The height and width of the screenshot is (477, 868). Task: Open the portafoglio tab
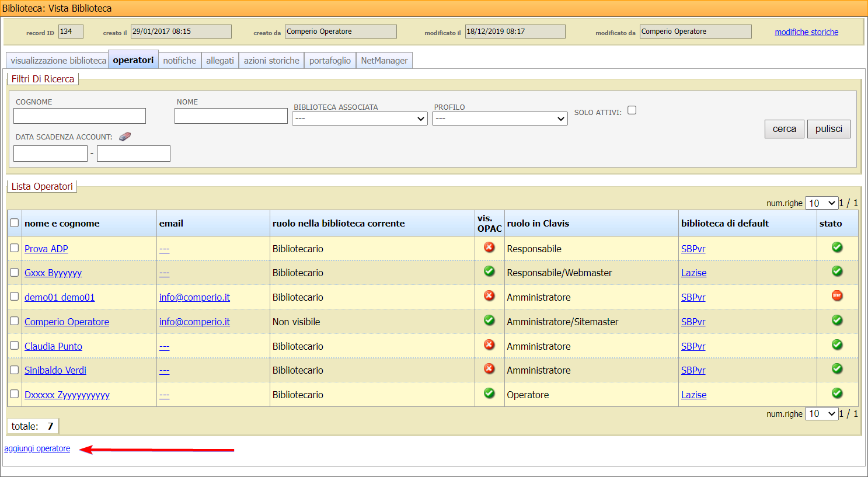(x=330, y=61)
